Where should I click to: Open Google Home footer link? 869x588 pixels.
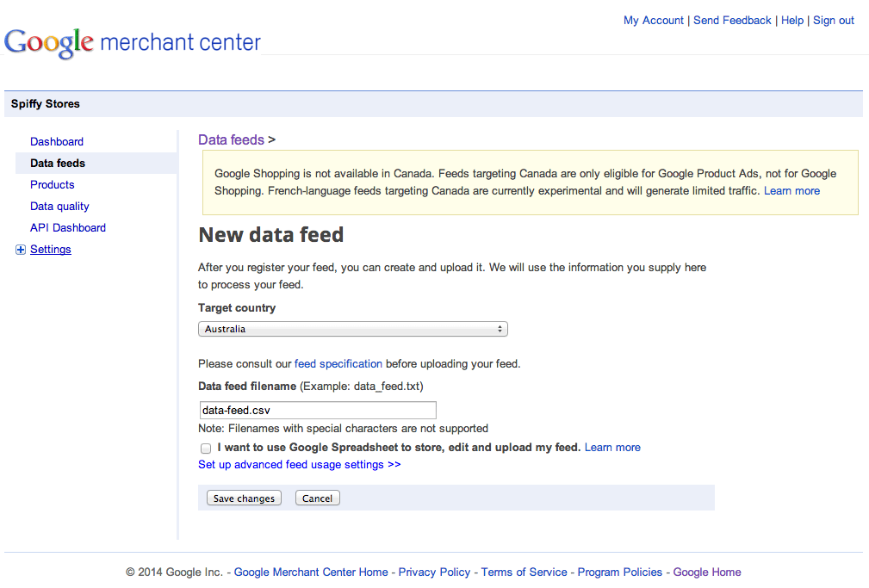(x=706, y=573)
